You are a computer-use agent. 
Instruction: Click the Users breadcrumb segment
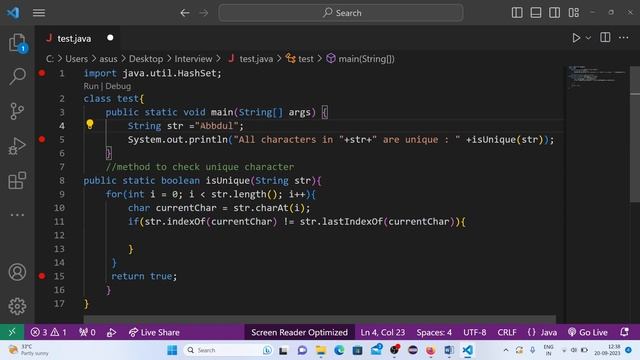tap(76, 59)
